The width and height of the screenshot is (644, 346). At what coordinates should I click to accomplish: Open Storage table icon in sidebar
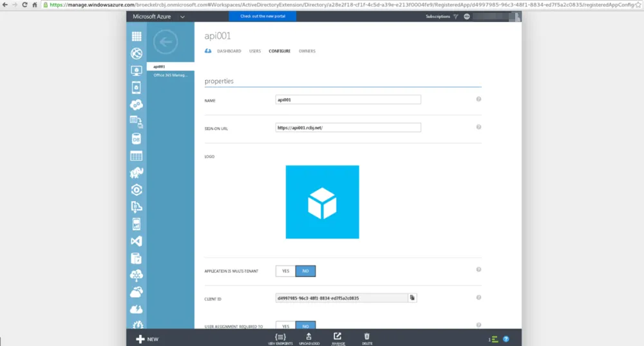pos(137,156)
